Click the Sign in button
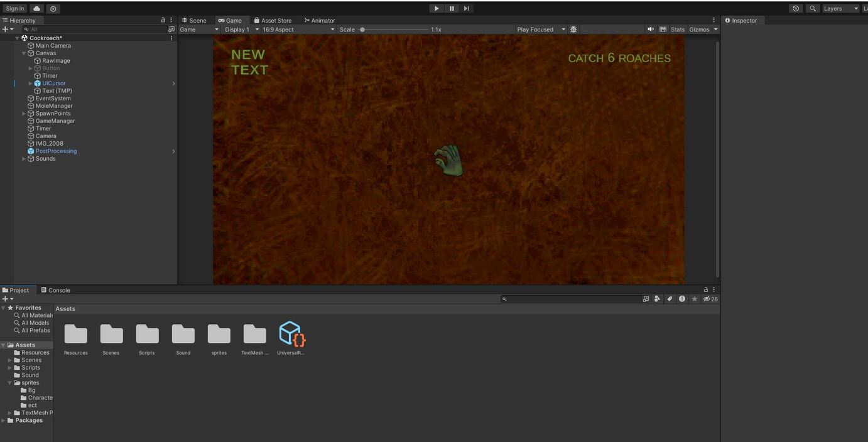 pyautogui.click(x=15, y=9)
